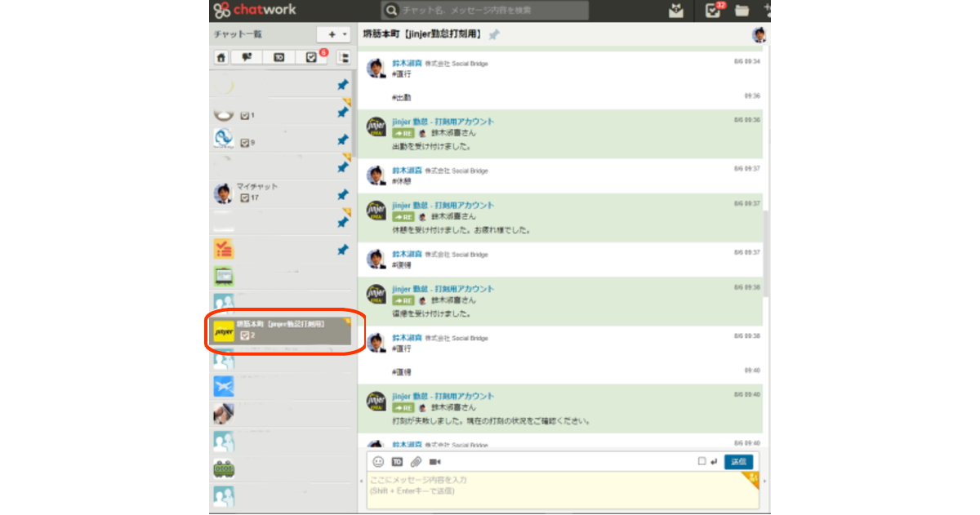
Task: Unpin the checklist-icon chat
Action: pyautogui.click(x=343, y=250)
